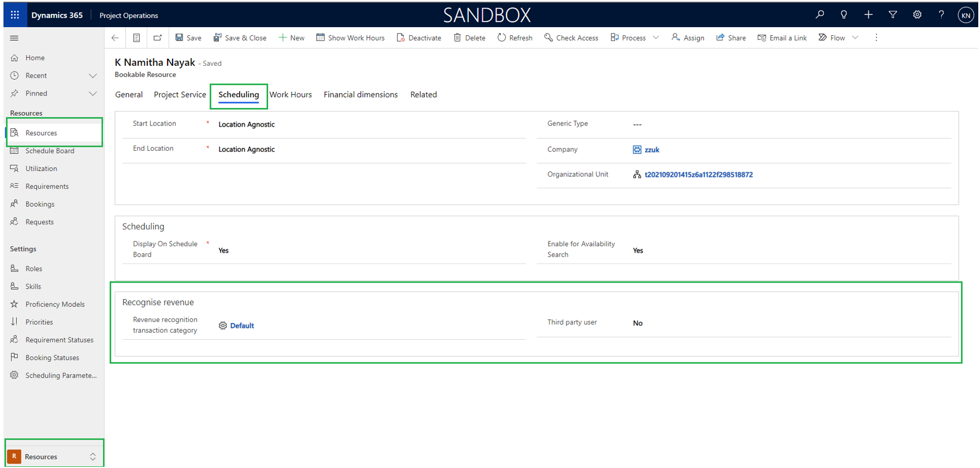Click the plus quick create icon
The image size is (980, 468).
click(868, 15)
